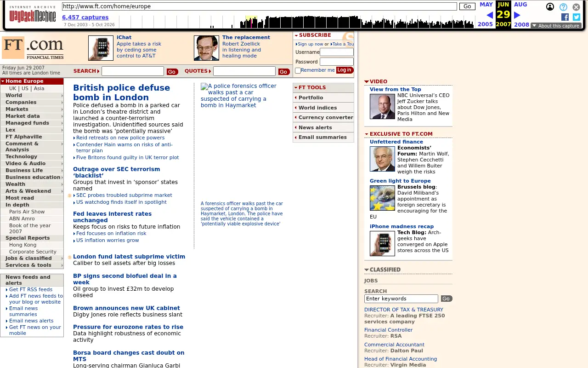Click Go next to the QUOTES field
Viewport: 588px width, 368px height.
[x=284, y=71]
